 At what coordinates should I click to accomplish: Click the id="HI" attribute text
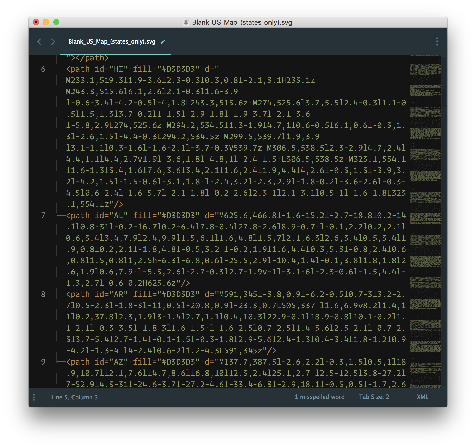click(111, 69)
